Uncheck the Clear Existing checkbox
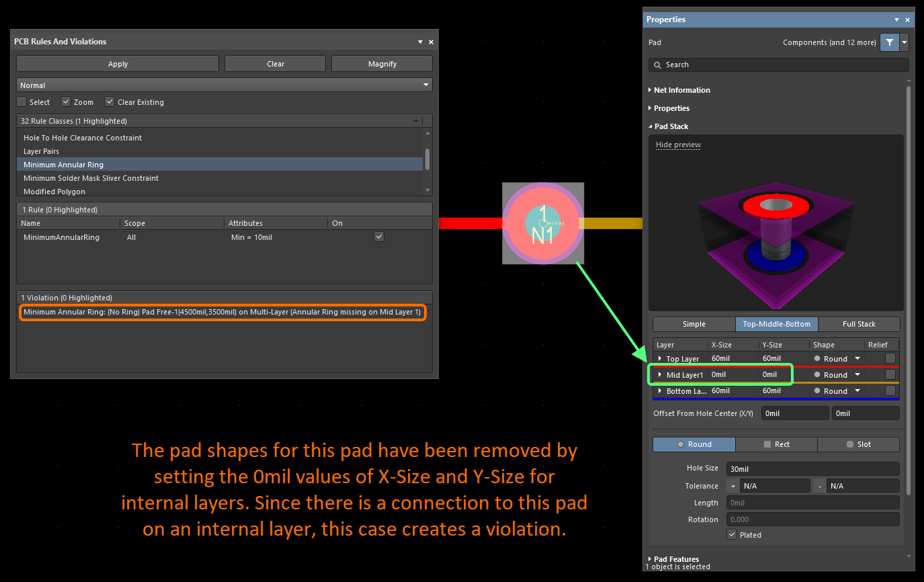 click(110, 102)
